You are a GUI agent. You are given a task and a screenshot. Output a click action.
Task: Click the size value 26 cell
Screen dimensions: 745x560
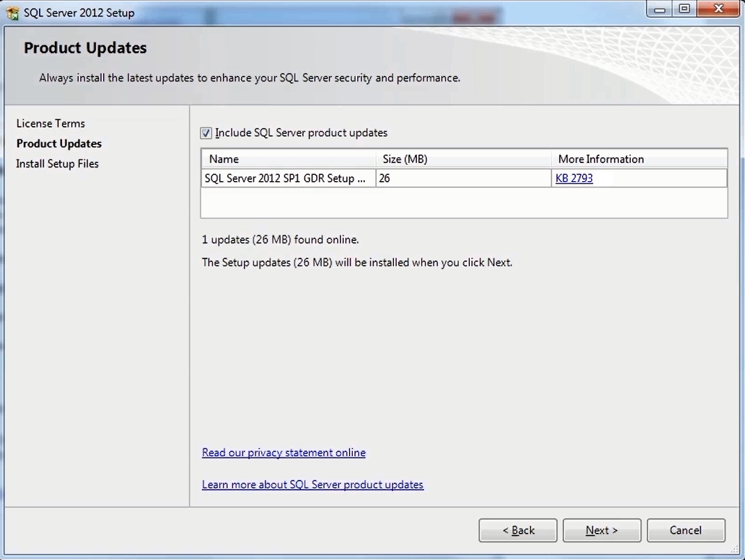[463, 178]
